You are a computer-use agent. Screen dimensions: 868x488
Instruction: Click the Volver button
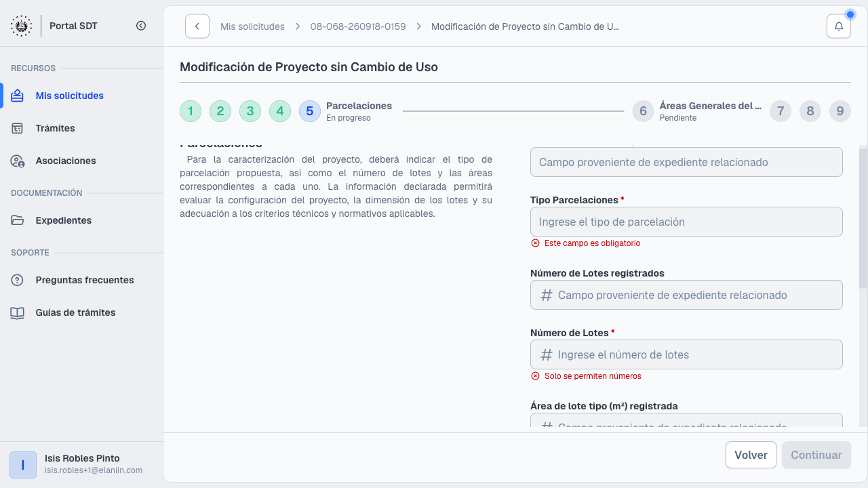pyautogui.click(x=751, y=455)
